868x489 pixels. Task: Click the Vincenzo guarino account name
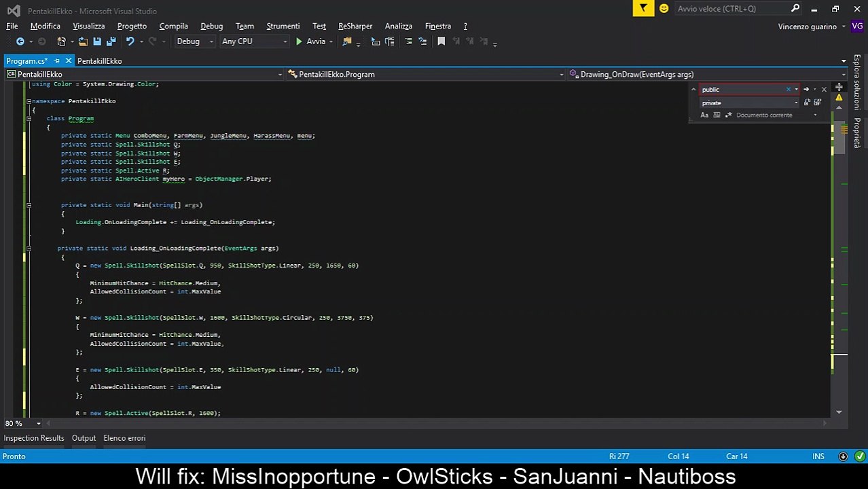(x=807, y=26)
